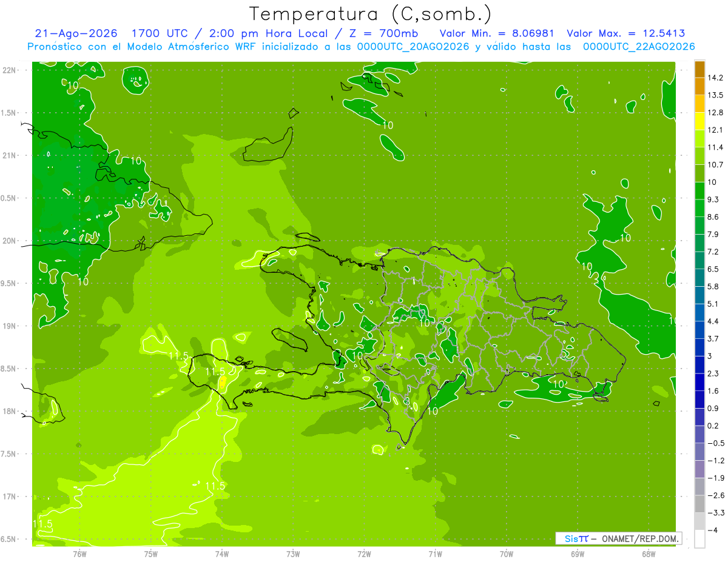Viewport: 728px width, 562px height.
Task: Click the "2.3" colorbar label
Action: tap(713, 373)
